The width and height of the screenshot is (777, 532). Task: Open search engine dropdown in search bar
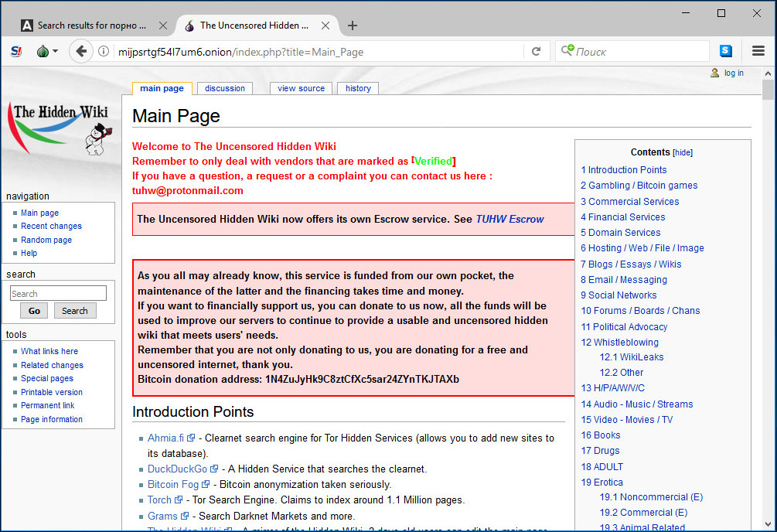pyautogui.click(x=567, y=52)
